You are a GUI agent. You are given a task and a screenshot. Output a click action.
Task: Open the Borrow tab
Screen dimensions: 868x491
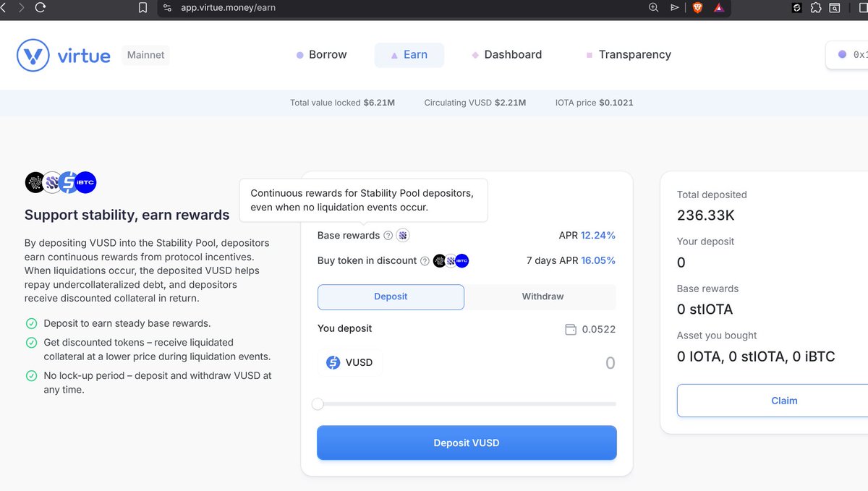coord(322,55)
